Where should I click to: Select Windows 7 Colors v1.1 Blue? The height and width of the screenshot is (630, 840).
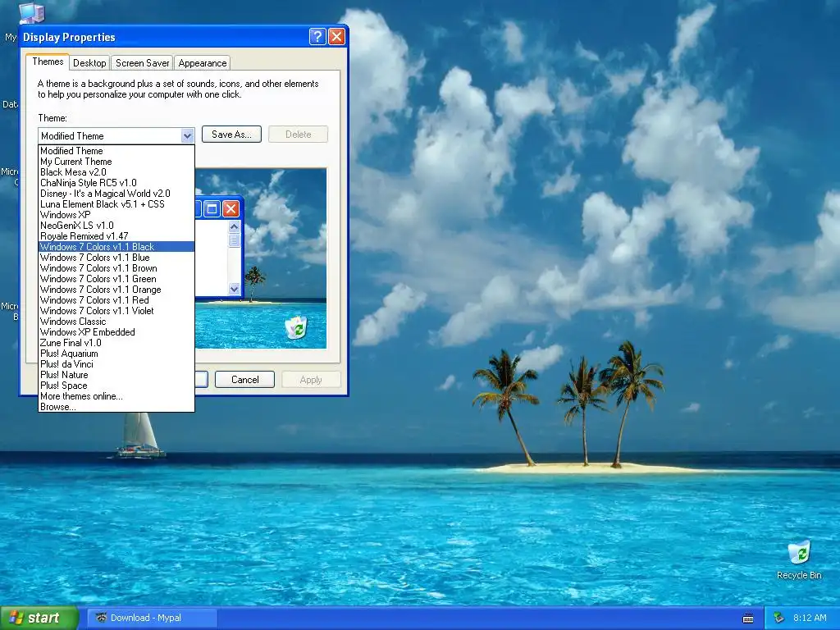[x=116, y=258]
